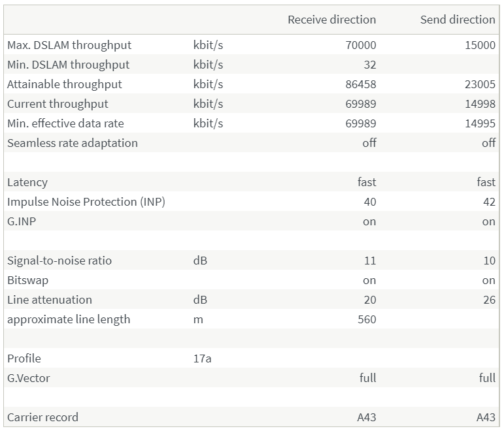Select the Current throughput row label
The image size is (504, 431).
58,104
